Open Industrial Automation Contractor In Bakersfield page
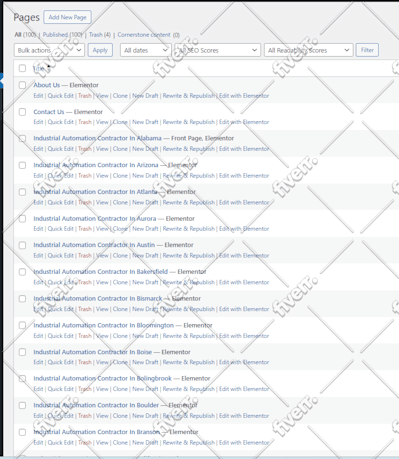Viewport: 399px width, 459px height. coord(101,272)
